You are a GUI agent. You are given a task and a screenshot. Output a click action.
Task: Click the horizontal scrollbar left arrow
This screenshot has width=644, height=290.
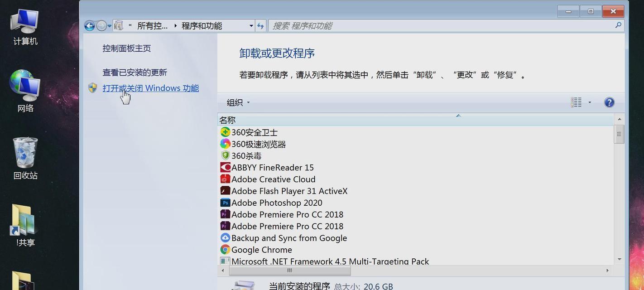pyautogui.click(x=223, y=271)
